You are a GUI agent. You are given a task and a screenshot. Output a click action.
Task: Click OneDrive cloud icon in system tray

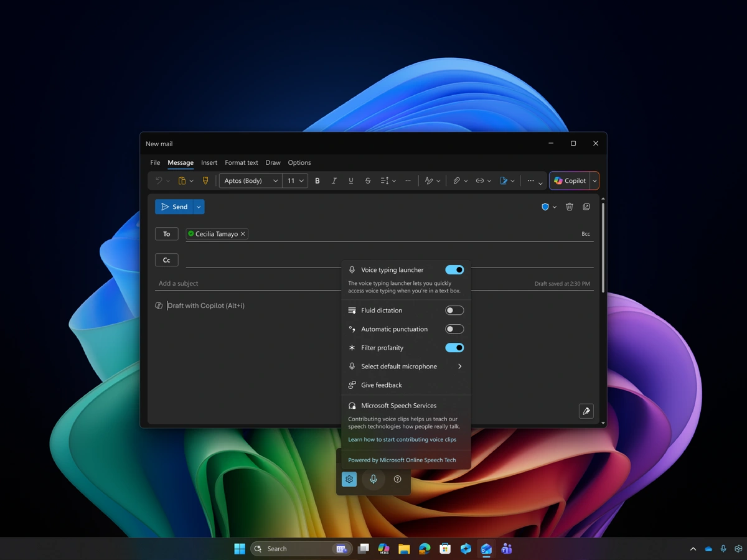(708, 549)
